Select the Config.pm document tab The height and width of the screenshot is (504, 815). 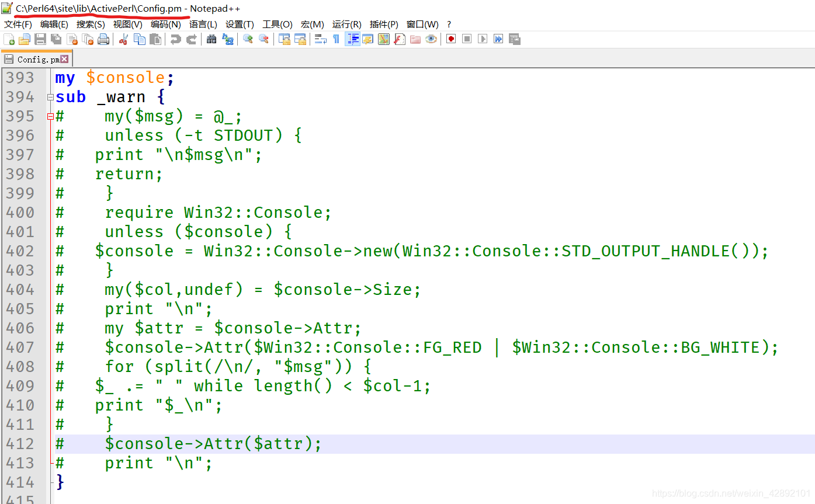coord(36,59)
